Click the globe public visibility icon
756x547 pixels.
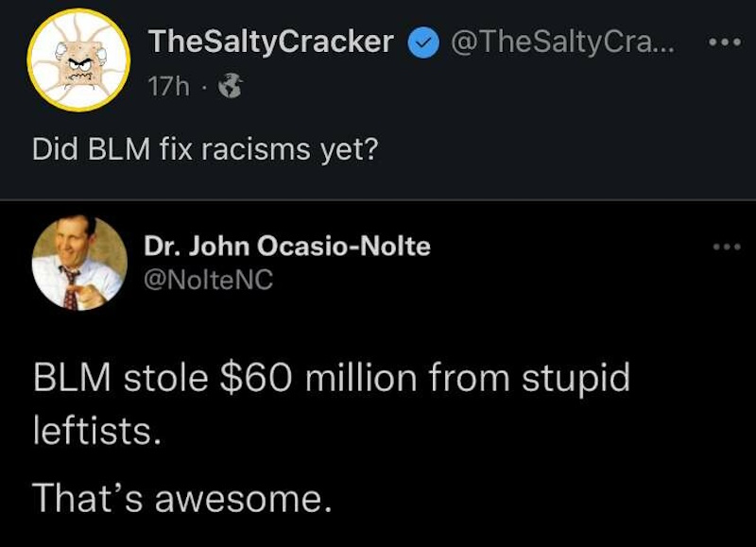click(x=230, y=88)
